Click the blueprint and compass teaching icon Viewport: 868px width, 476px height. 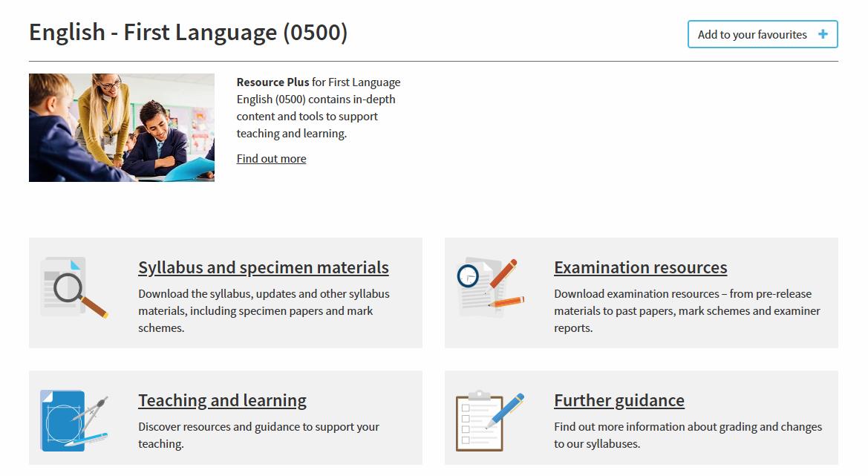[73, 421]
